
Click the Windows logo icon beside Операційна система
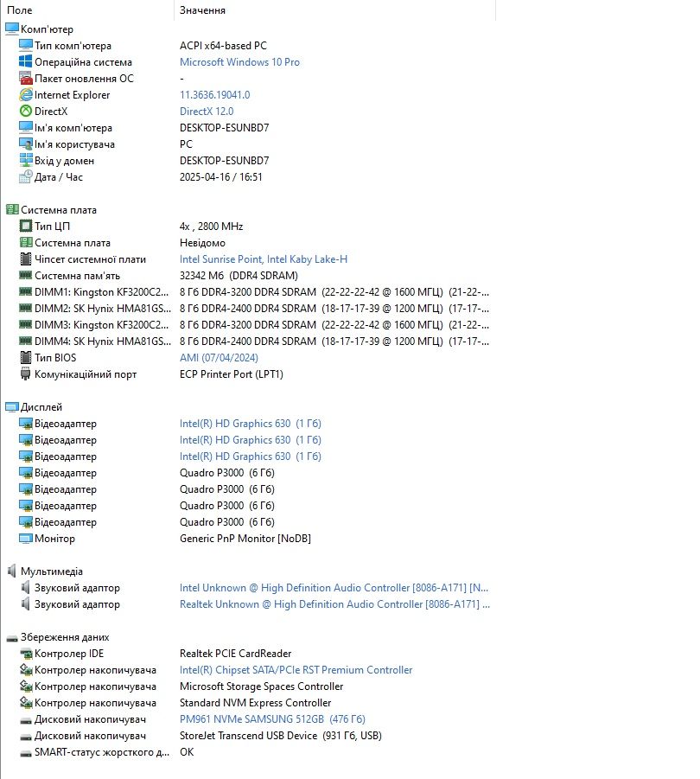25,61
